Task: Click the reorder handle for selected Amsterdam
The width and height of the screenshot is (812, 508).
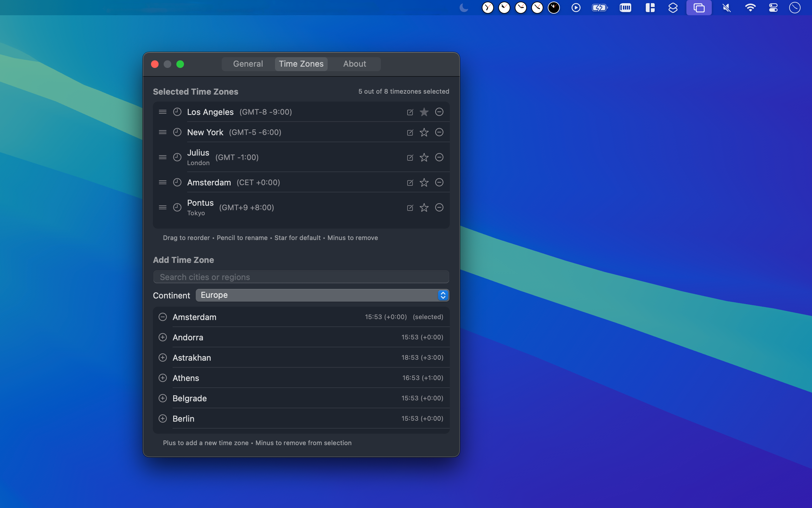Action: coord(163,183)
